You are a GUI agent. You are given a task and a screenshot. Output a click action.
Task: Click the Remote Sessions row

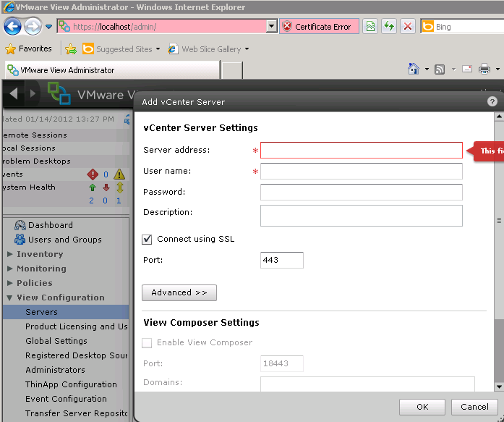click(66, 135)
